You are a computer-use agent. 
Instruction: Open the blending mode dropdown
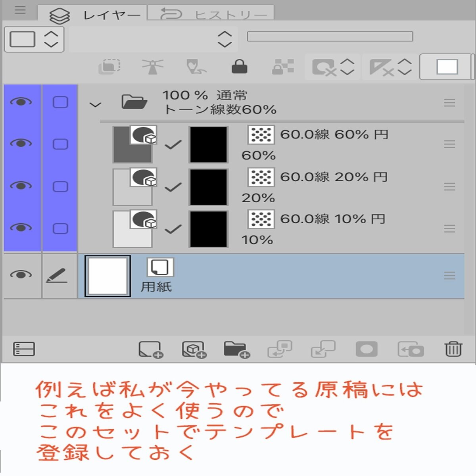pos(154,39)
